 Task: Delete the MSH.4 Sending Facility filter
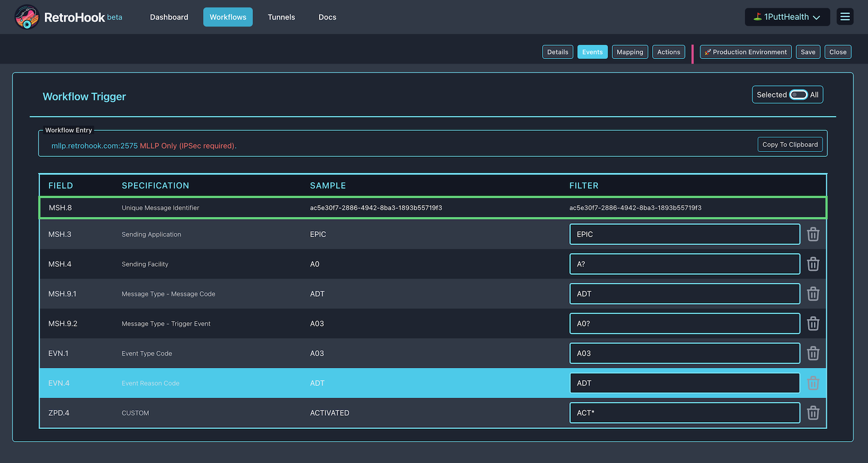tap(813, 264)
